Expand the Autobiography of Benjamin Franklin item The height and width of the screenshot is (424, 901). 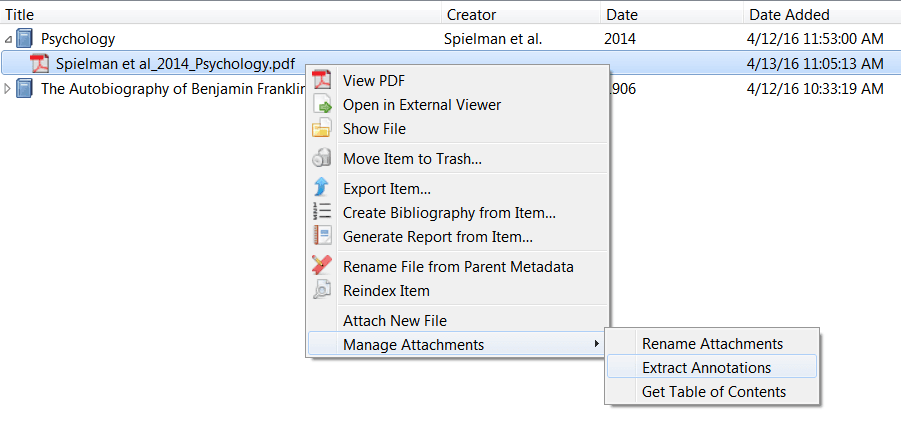9,89
